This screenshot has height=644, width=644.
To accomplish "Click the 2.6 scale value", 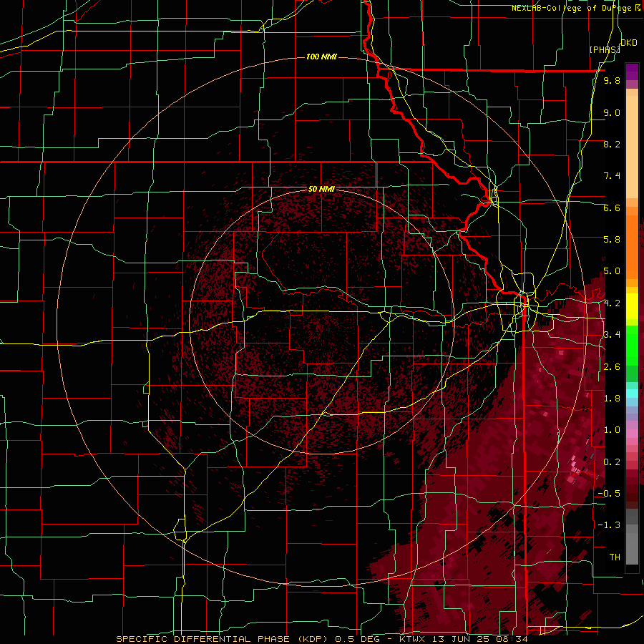I will click(612, 366).
